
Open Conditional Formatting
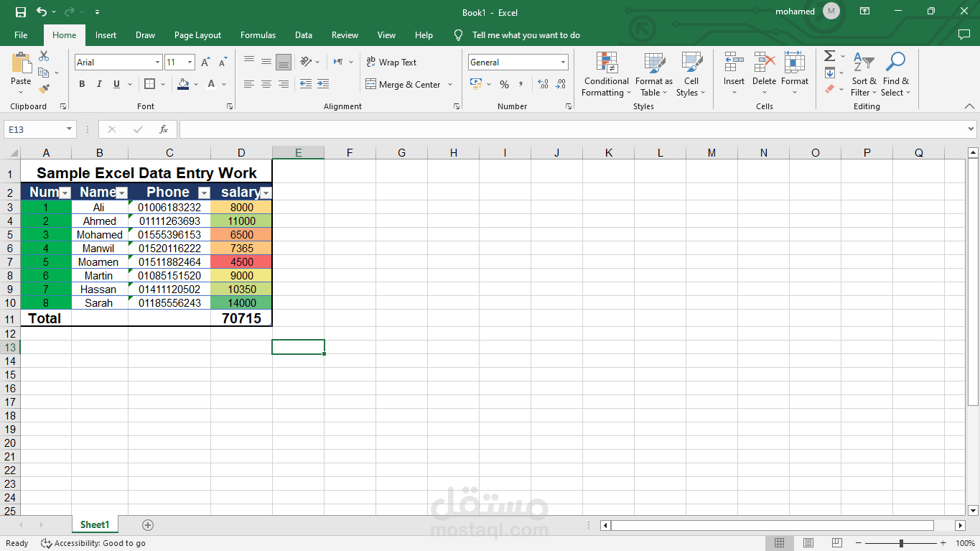[607, 75]
